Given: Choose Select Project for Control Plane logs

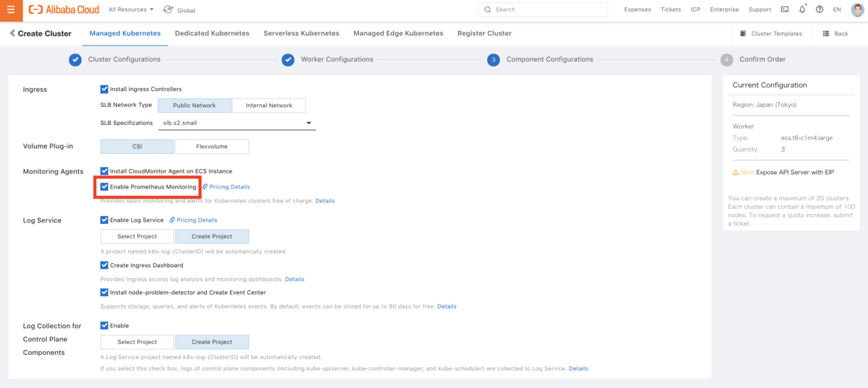Looking at the screenshot, I should click(x=137, y=342).
